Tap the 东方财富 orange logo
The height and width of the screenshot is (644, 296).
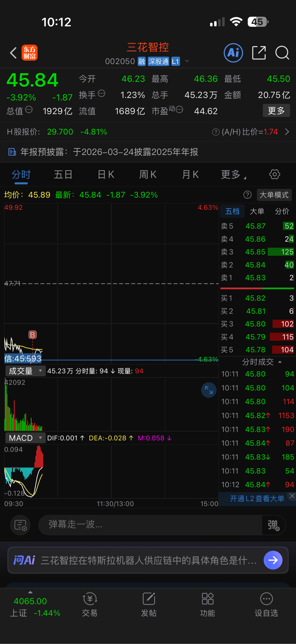click(x=30, y=52)
